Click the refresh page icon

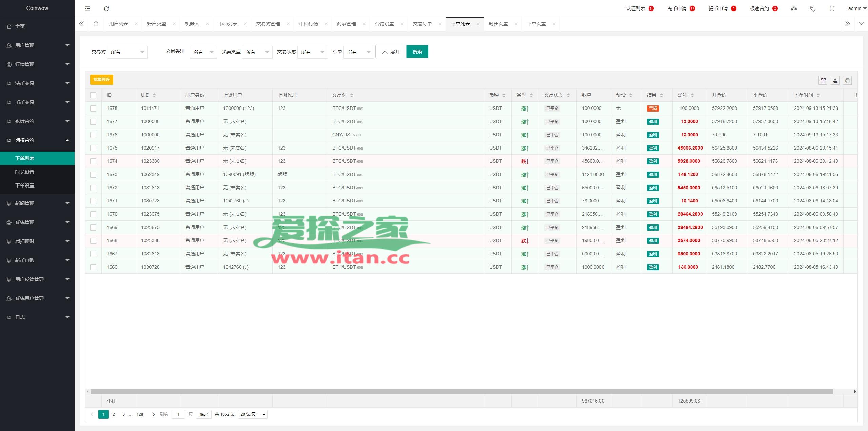(x=106, y=9)
